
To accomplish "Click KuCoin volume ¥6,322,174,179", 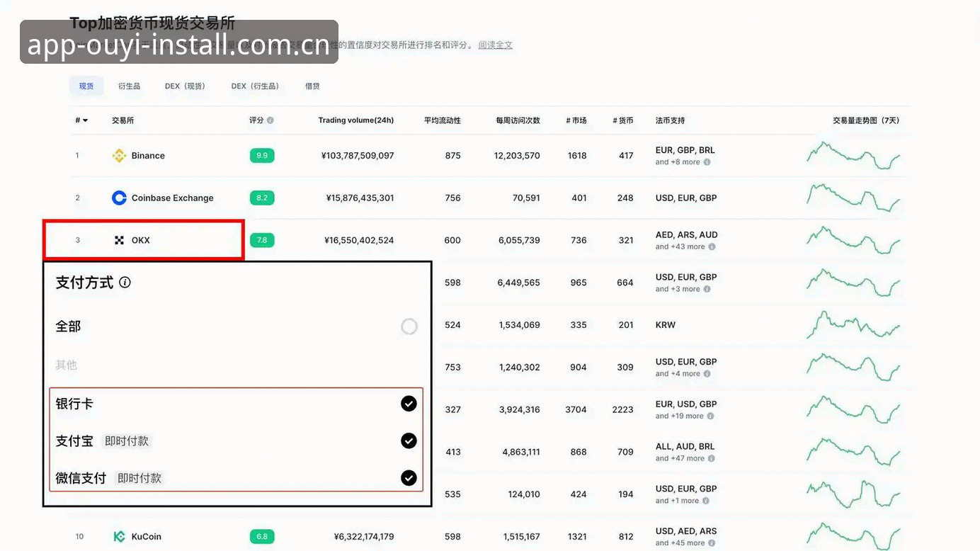I will click(x=364, y=536).
